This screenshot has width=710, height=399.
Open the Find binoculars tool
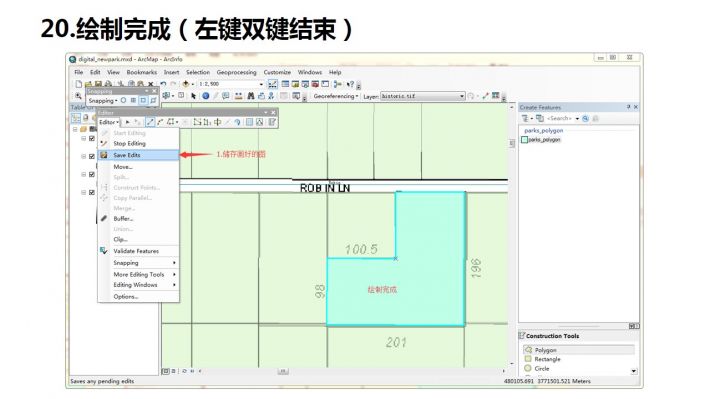(250, 96)
